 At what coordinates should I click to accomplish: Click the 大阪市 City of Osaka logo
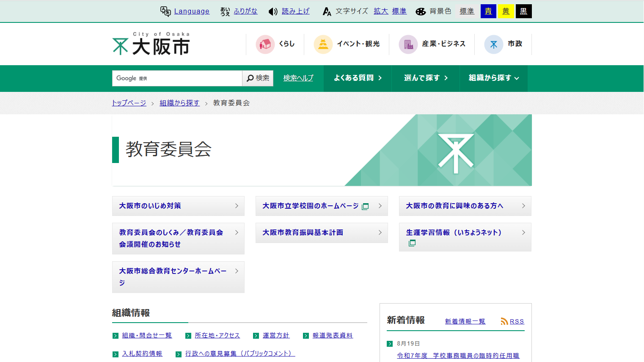click(151, 44)
